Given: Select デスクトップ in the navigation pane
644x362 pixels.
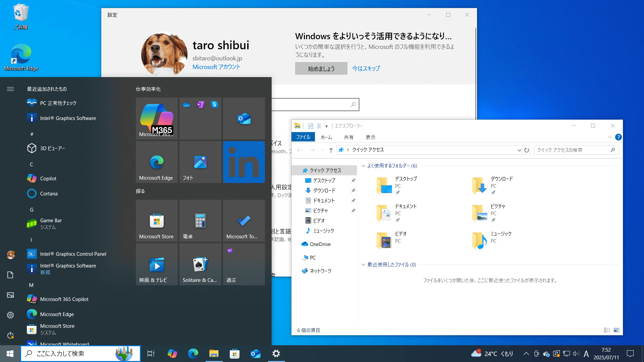Looking at the screenshot, I should click(324, 180).
